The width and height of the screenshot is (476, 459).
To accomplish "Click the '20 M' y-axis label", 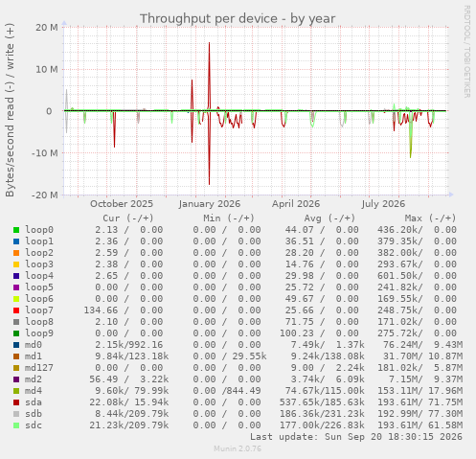I will pyautogui.click(x=47, y=28).
